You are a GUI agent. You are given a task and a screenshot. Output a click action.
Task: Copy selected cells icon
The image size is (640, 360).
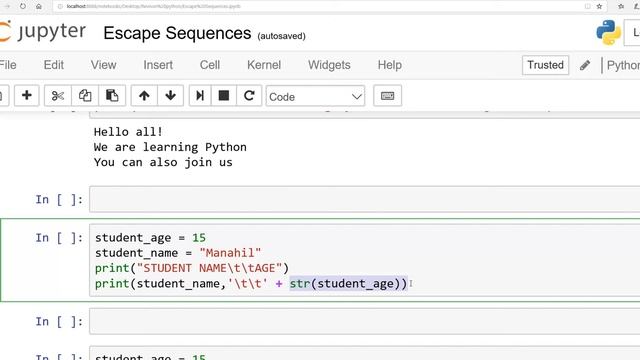tap(85, 96)
